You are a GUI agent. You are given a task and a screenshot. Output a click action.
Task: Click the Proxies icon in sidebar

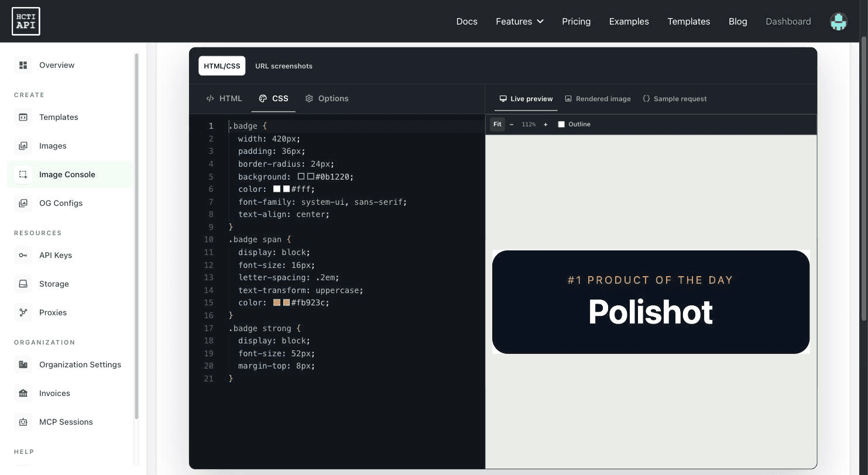[23, 312]
